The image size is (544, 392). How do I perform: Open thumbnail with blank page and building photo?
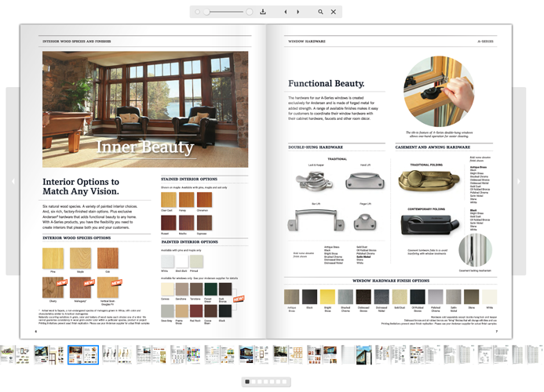pyautogui.click(x=356, y=354)
